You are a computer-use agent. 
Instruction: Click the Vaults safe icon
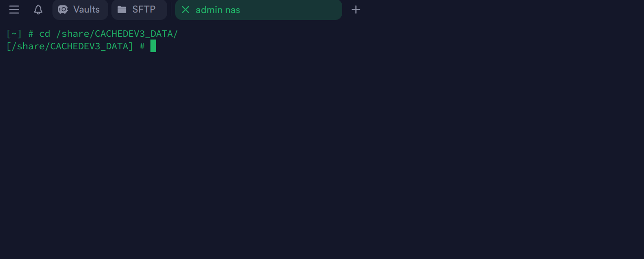tap(63, 9)
